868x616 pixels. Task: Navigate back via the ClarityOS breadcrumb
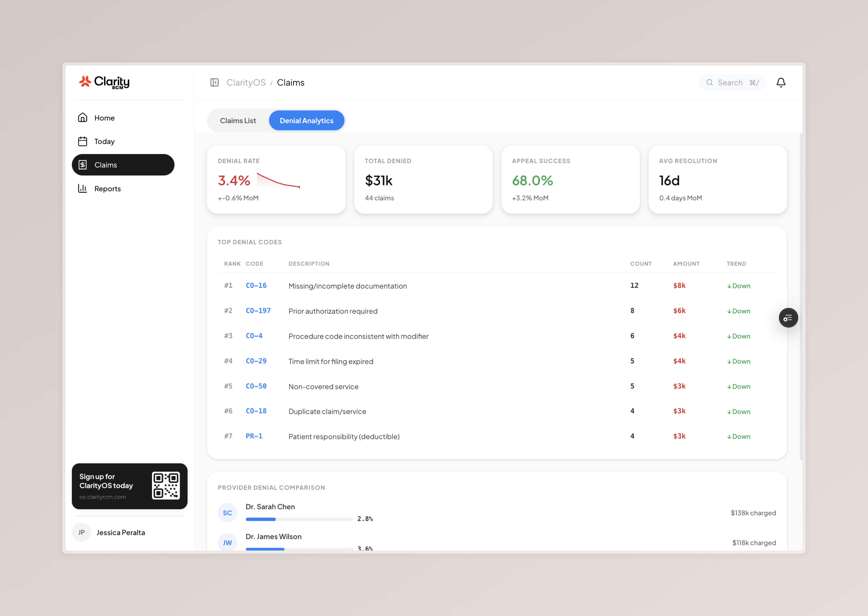246,82
